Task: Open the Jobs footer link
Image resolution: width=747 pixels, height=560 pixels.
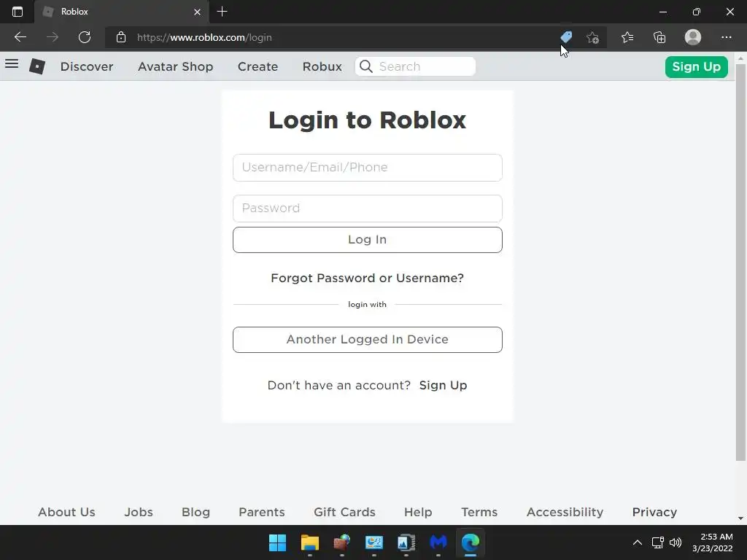Action: 139,512
